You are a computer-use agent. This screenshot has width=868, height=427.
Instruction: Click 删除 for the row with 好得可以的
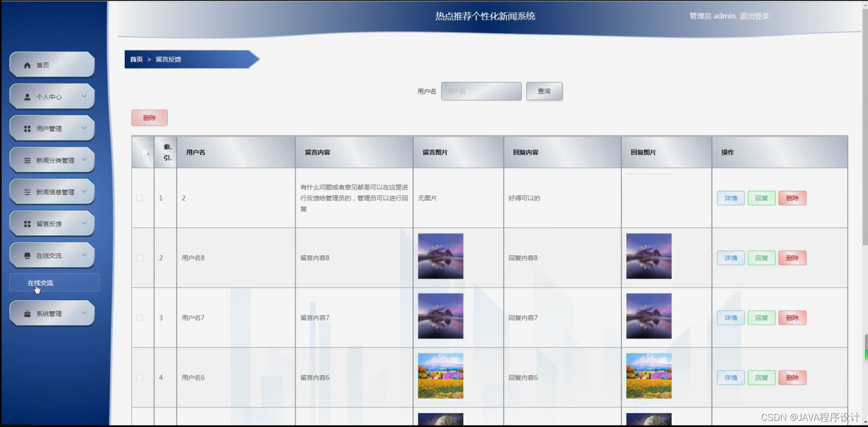pos(792,198)
